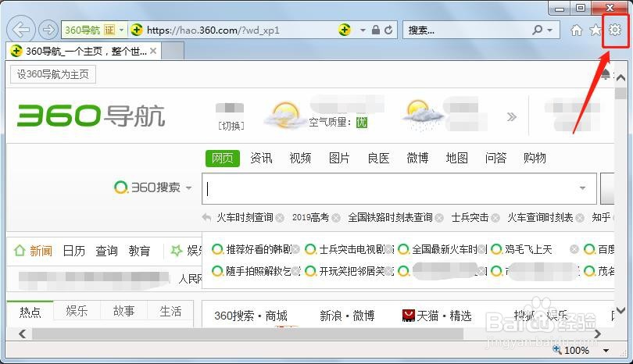Select the 视频 search tab
Screen dimensions: 633x364
pos(300,159)
